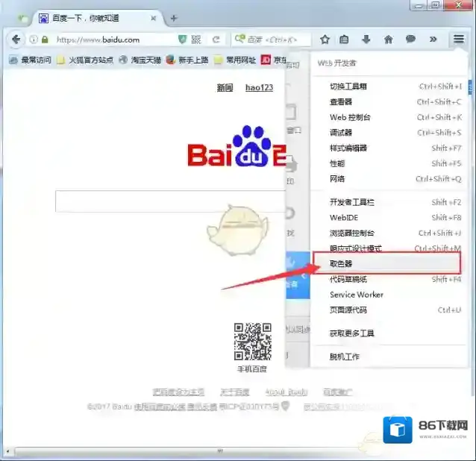Select 获取更多工具 menu item
Screen dimensions: 476x461
pyautogui.click(x=390, y=333)
